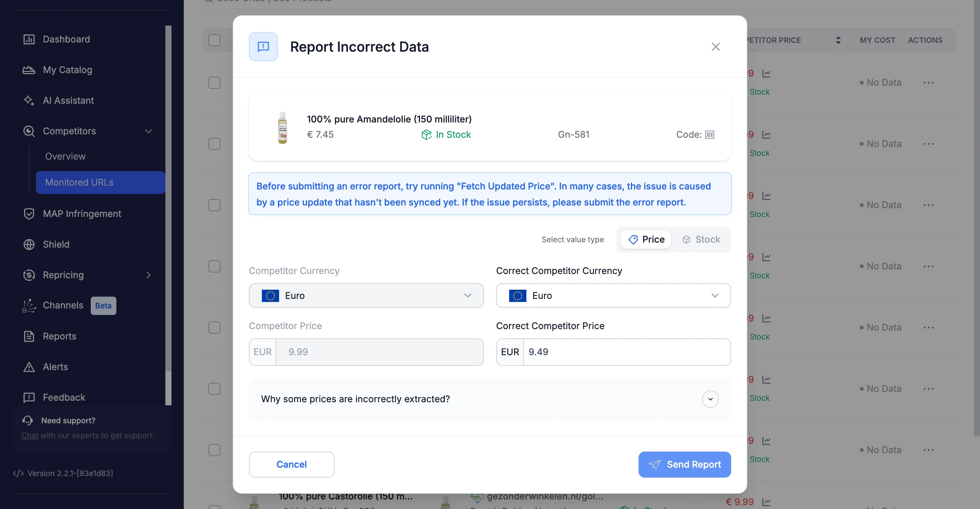Collapse the Competitors menu chevron

[x=149, y=131]
